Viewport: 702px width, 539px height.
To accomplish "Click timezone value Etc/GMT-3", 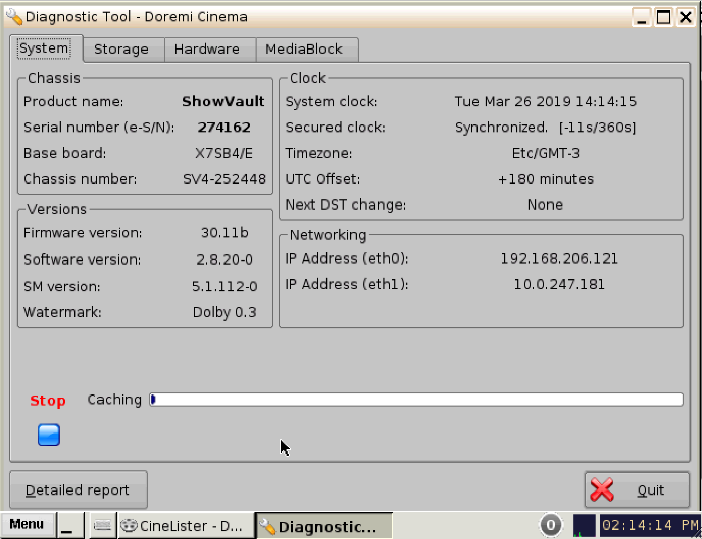I will click(546, 154).
